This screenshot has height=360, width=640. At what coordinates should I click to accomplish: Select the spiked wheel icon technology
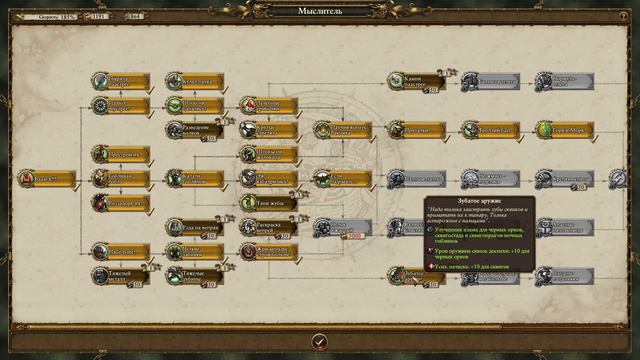tap(100, 106)
